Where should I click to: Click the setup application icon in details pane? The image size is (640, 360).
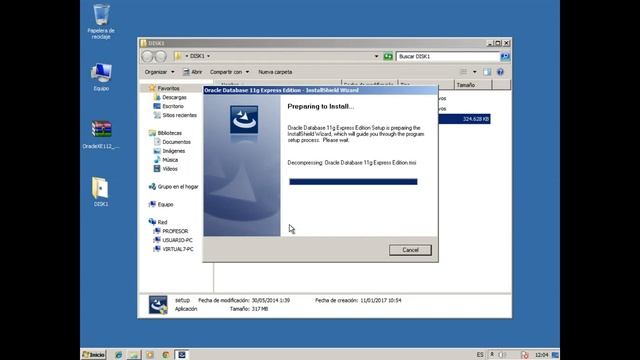[158, 305]
